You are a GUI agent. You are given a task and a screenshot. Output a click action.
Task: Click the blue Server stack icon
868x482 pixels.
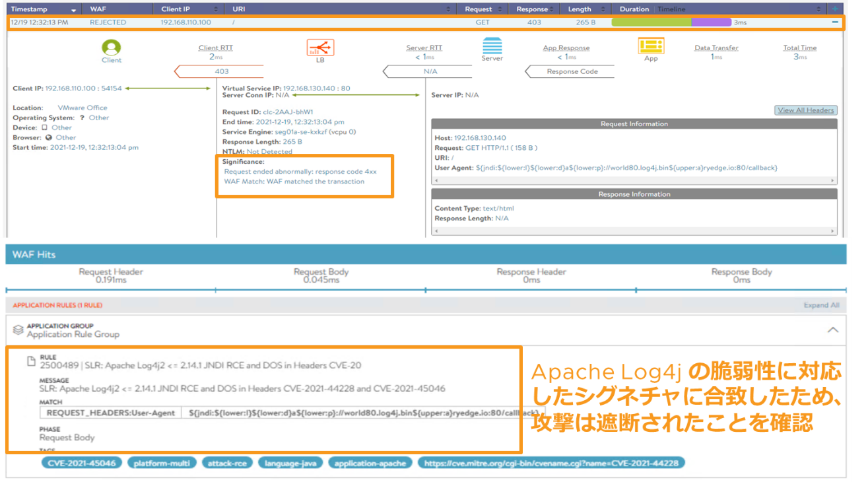click(x=492, y=46)
